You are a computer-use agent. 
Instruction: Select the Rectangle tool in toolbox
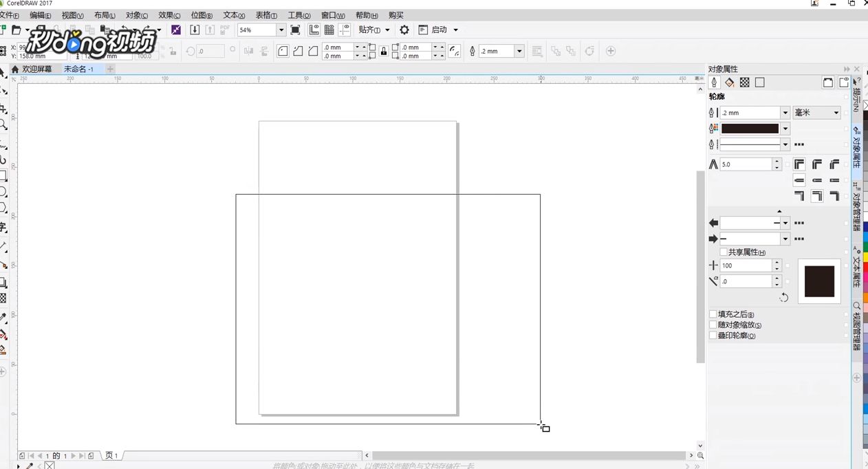3,176
